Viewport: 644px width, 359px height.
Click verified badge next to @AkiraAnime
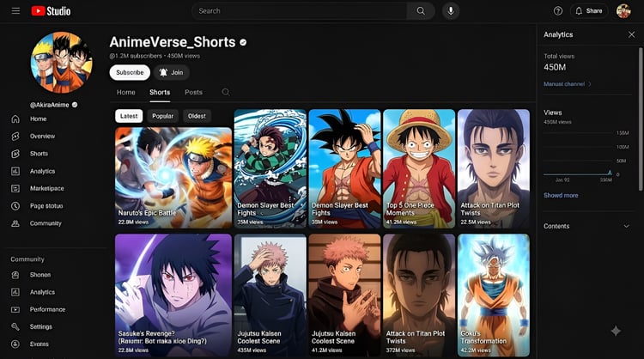(75, 105)
